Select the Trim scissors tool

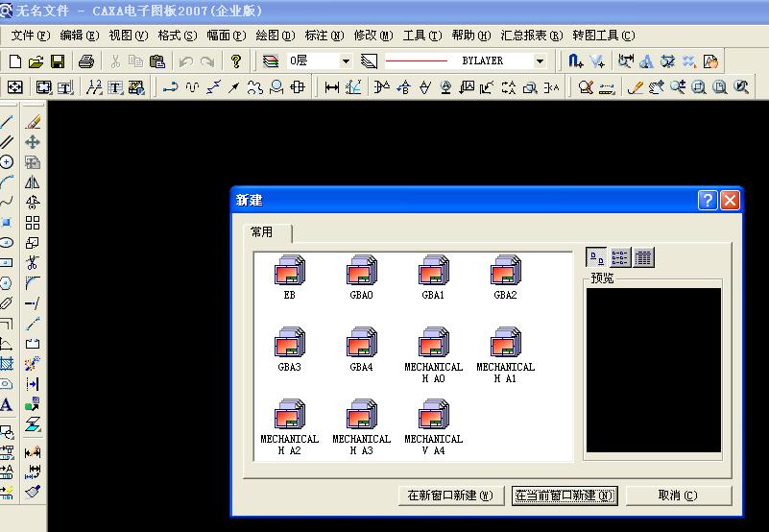pyautogui.click(x=33, y=263)
